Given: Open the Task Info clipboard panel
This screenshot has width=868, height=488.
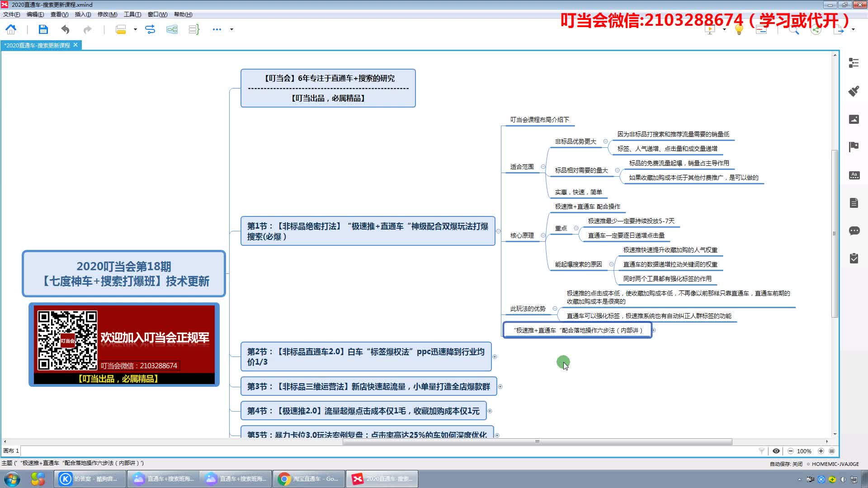Looking at the screenshot, I should coord(854,258).
